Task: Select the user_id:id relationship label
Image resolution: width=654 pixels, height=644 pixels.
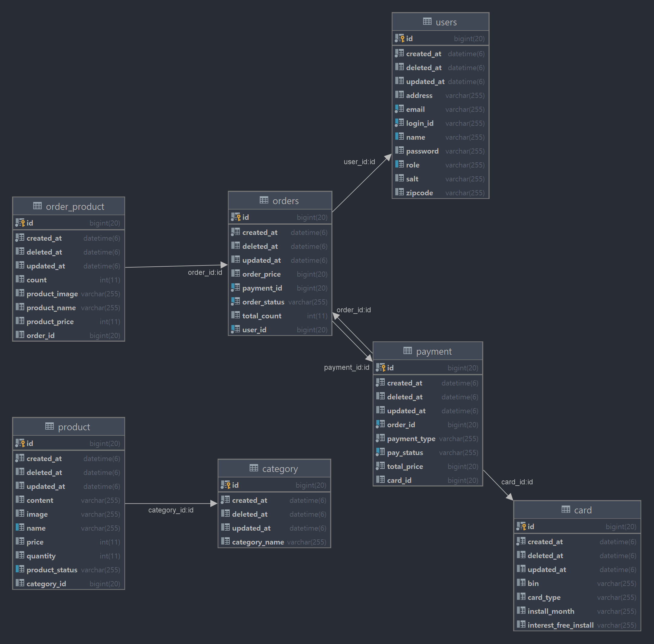Action: (359, 162)
